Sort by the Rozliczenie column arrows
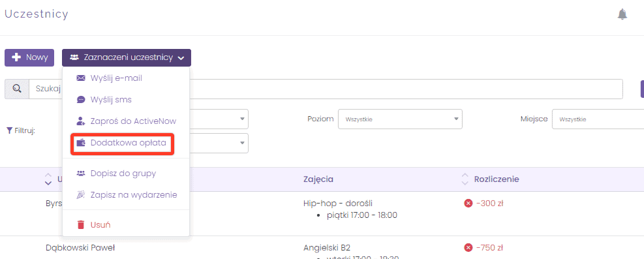 click(x=465, y=179)
